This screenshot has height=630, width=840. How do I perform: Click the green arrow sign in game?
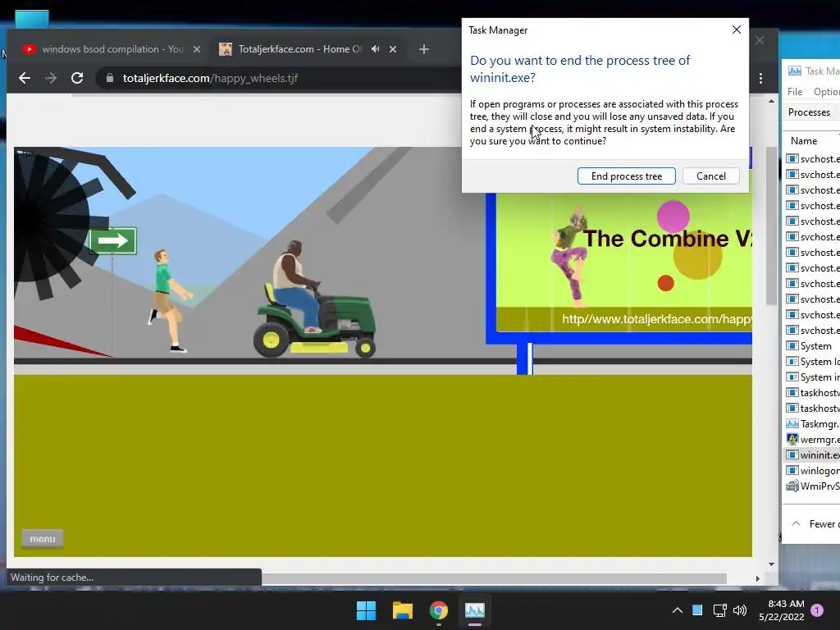tap(112, 241)
